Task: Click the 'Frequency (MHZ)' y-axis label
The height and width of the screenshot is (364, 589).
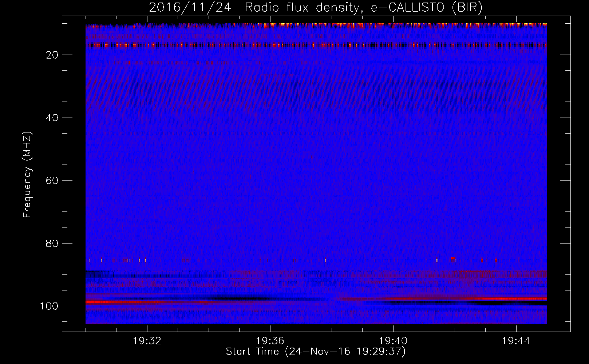Action: [27, 174]
